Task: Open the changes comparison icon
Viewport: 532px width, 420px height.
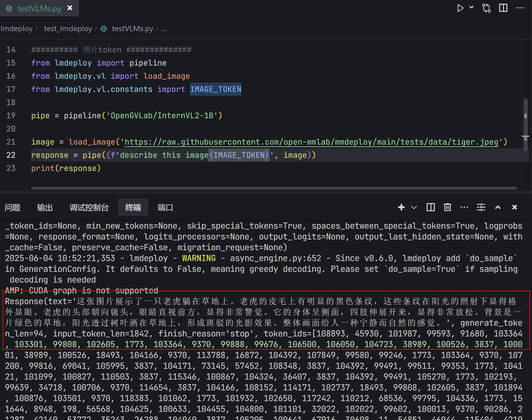Action: coord(486,8)
